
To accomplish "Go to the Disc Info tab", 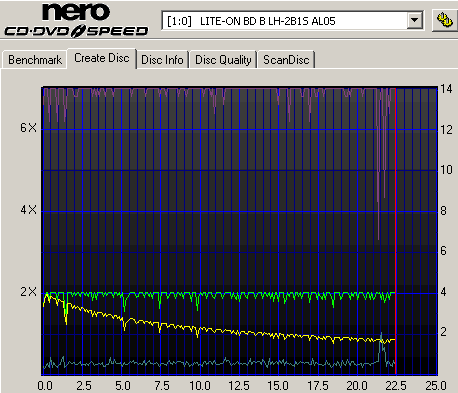I will click(x=162, y=60).
